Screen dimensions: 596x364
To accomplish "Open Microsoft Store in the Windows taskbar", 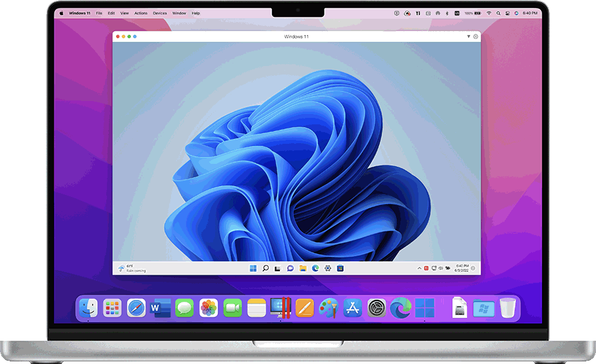I will [x=340, y=268].
